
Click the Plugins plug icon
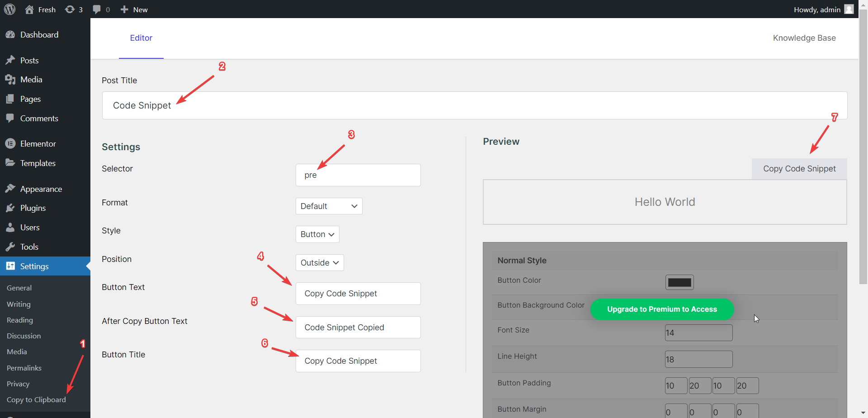coord(10,208)
